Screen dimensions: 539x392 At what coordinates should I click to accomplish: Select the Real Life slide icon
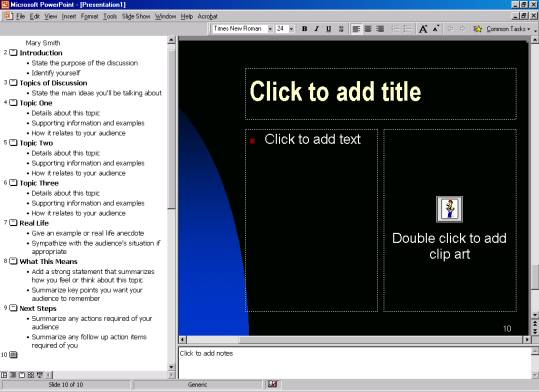click(x=13, y=223)
